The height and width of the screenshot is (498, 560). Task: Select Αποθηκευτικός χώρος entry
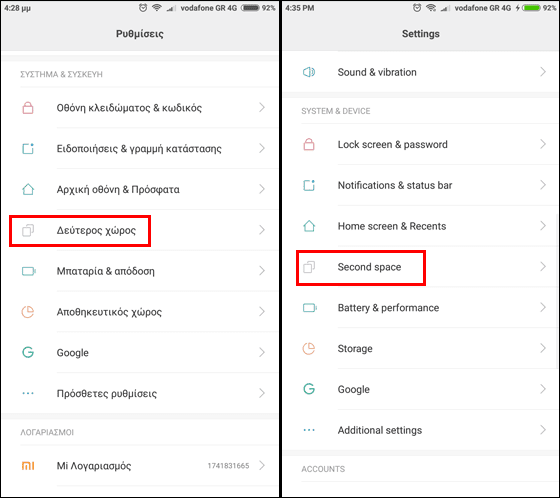[140, 312]
